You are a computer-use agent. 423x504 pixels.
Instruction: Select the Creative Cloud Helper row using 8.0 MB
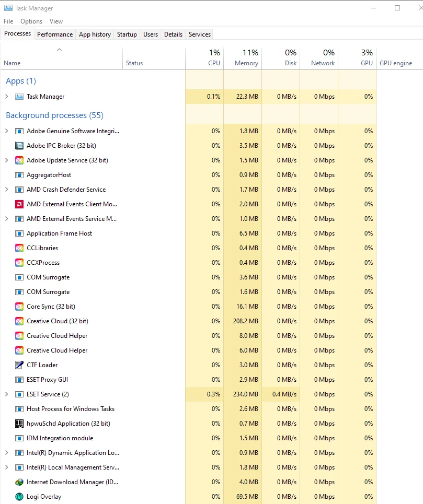188,336
